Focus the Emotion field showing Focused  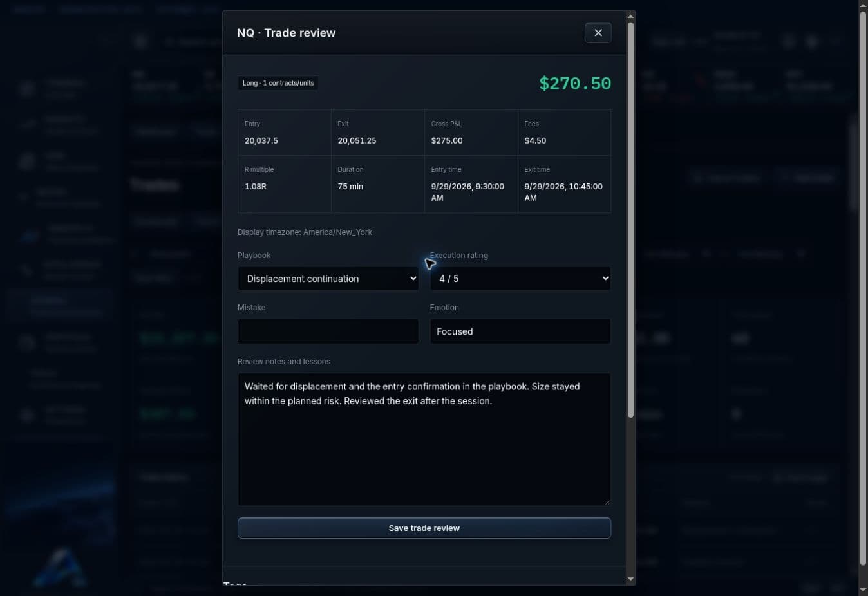coord(520,331)
